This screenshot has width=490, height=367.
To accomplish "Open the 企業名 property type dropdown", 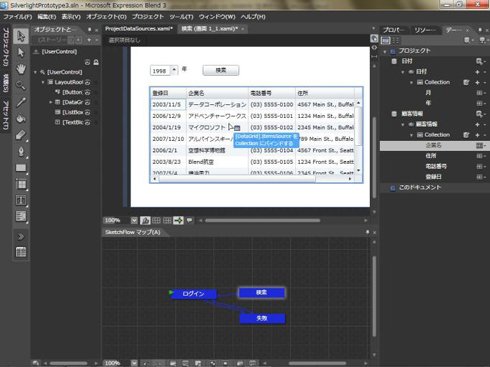I will coord(480,145).
